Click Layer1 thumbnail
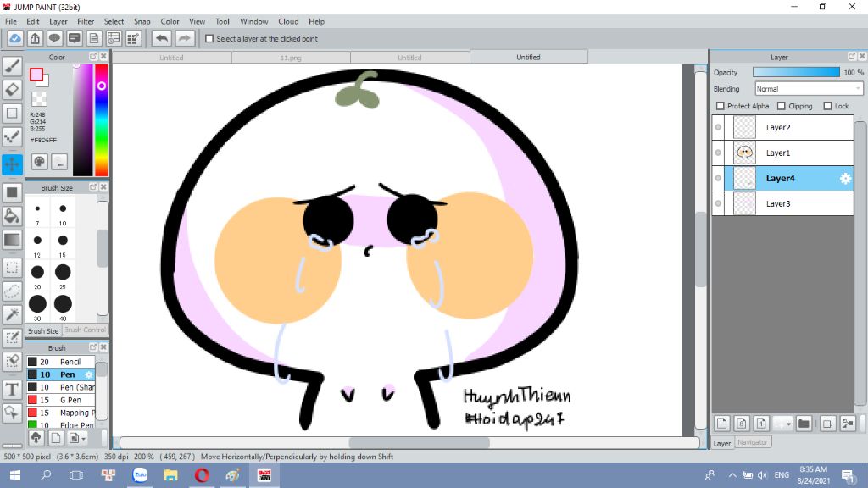 (x=744, y=152)
